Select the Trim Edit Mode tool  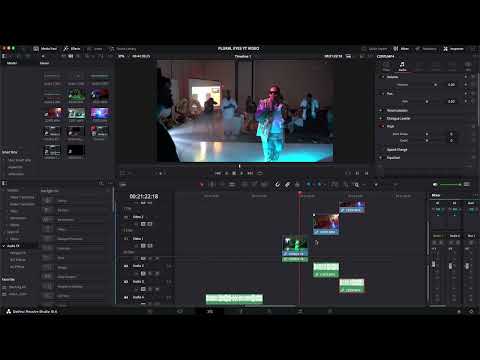[x=212, y=184]
